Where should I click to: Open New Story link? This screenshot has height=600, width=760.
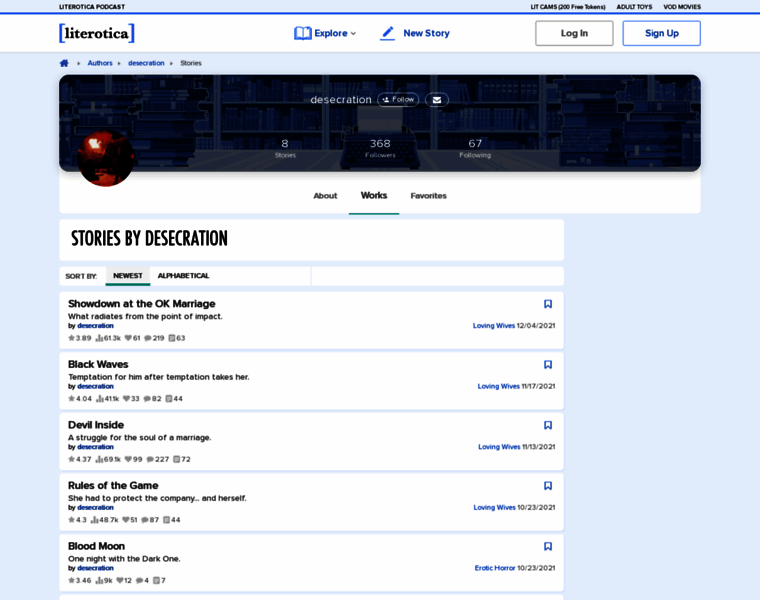(427, 33)
